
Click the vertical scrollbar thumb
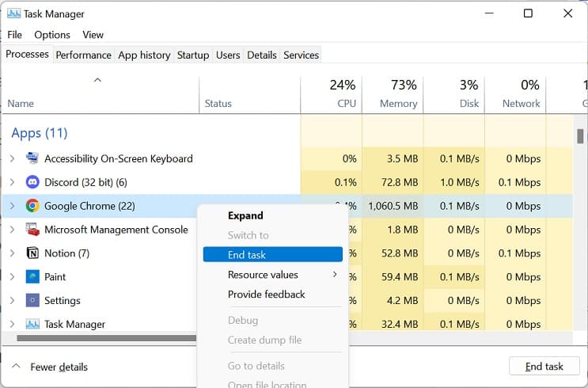(x=580, y=136)
